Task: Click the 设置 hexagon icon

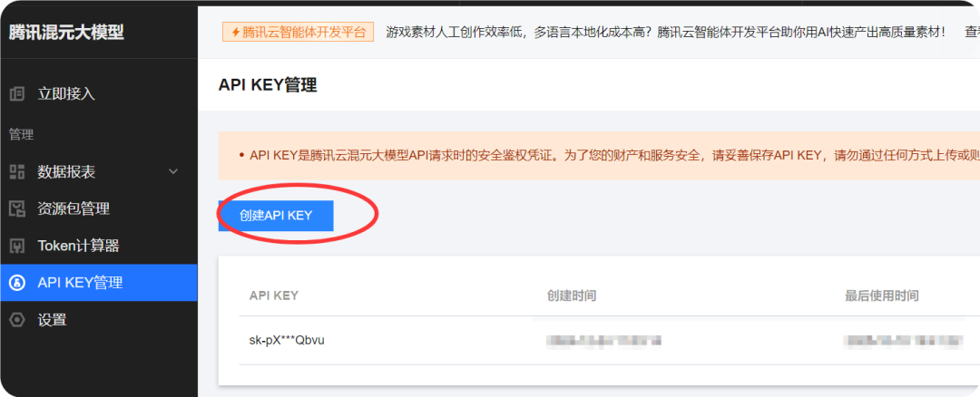Action: tap(17, 320)
